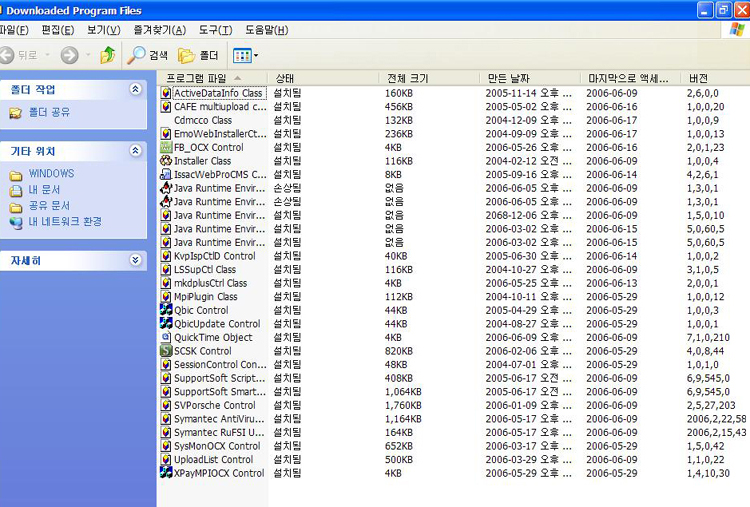The width and height of the screenshot is (750, 507).
Task: Click the 내 네트워크 환경 globe icon
Action: 16,223
